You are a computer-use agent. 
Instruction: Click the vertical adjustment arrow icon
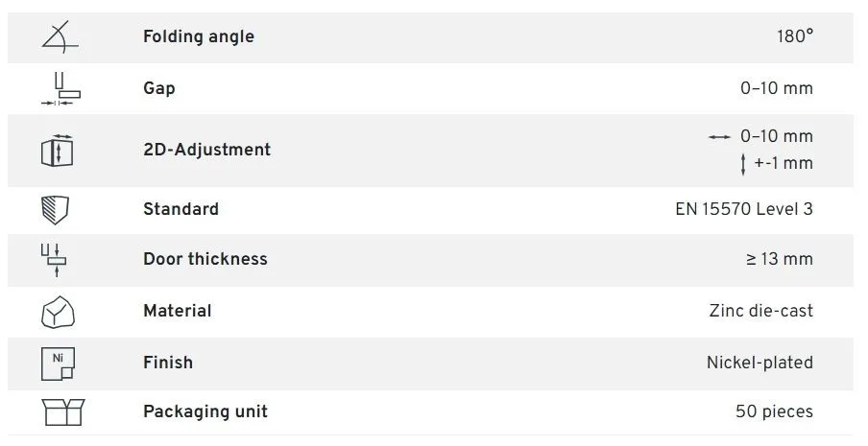[x=743, y=164]
